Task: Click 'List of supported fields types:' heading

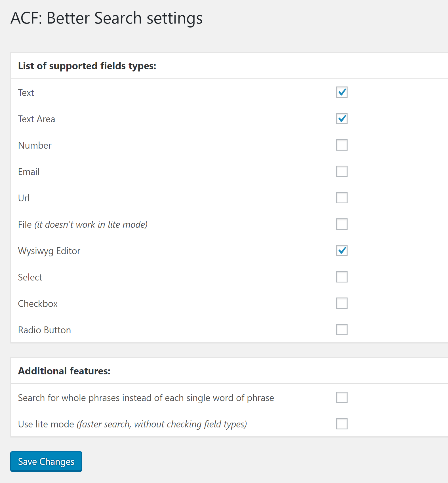Action: [87, 66]
